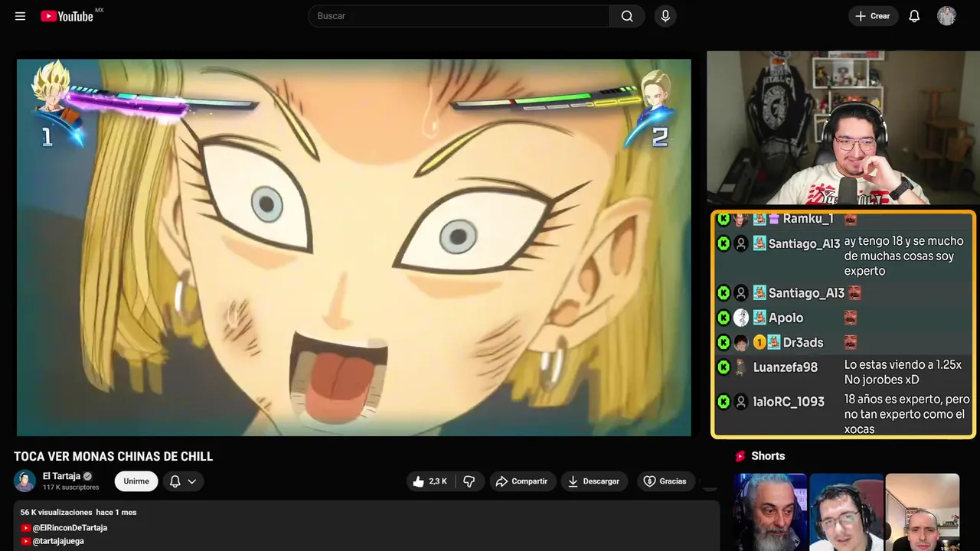Viewport: 980px width, 551px height.
Task: Select the Ramku_1 chat username
Action: pos(808,219)
